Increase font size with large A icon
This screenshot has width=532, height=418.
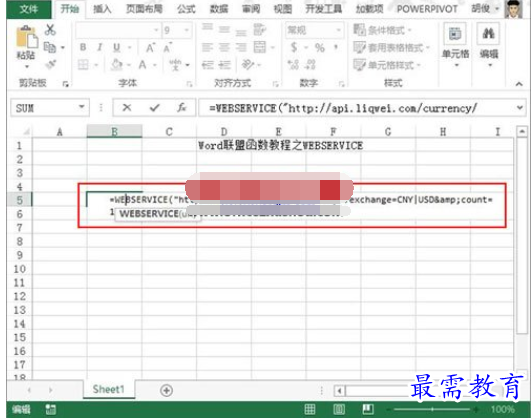tap(151, 48)
